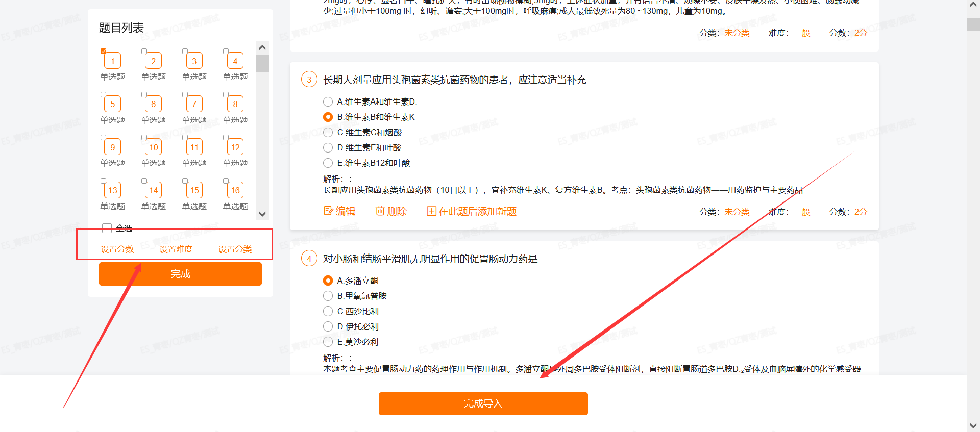Open question 16 tile in the question list
980x432 pixels.
(x=235, y=190)
